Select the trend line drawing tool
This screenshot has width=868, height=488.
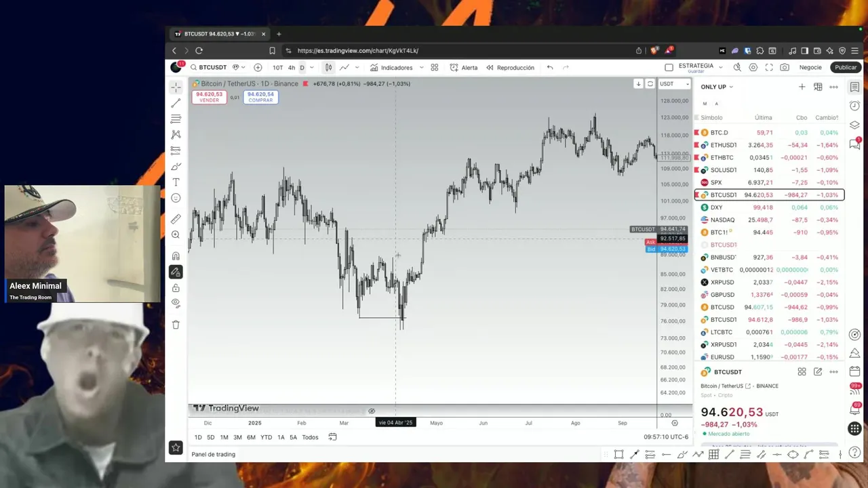click(176, 103)
